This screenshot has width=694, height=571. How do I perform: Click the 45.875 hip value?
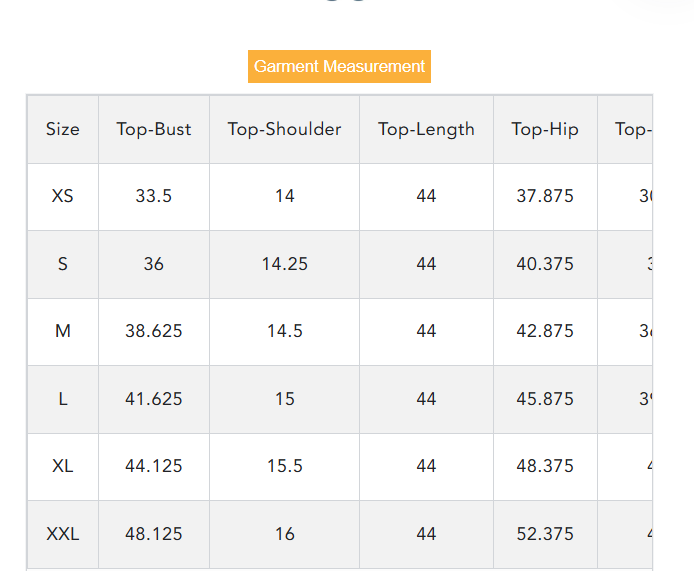tap(545, 399)
